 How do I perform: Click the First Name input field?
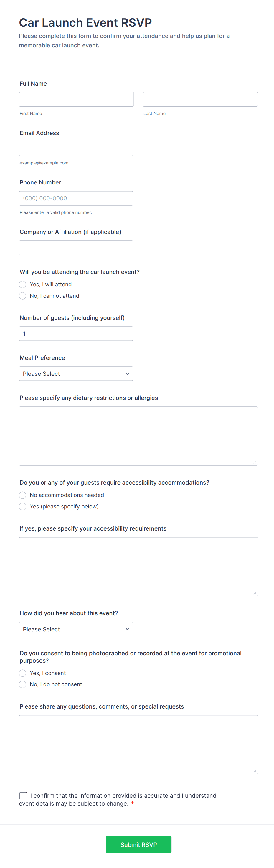coord(76,99)
